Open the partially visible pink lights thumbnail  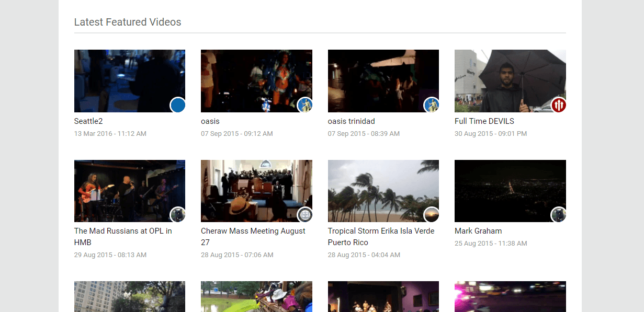510,297
